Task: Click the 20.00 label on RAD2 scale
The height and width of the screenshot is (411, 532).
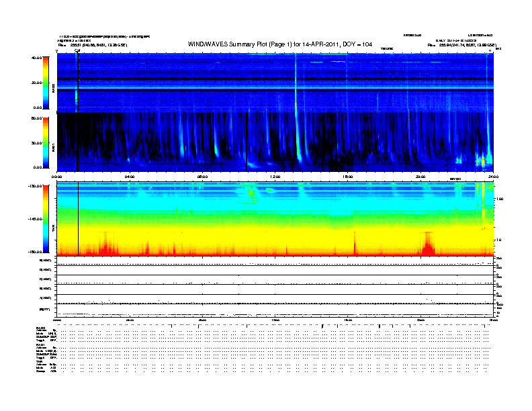Action: 36,83
